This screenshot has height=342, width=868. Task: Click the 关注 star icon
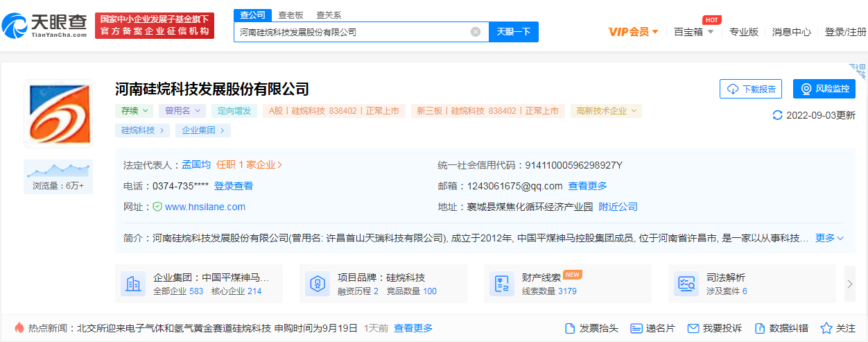click(x=826, y=328)
